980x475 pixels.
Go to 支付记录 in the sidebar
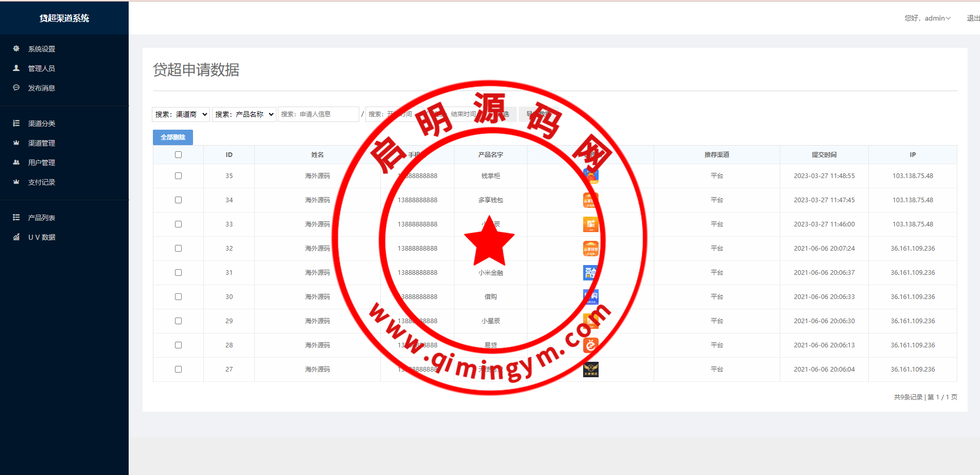[x=42, y=182]
